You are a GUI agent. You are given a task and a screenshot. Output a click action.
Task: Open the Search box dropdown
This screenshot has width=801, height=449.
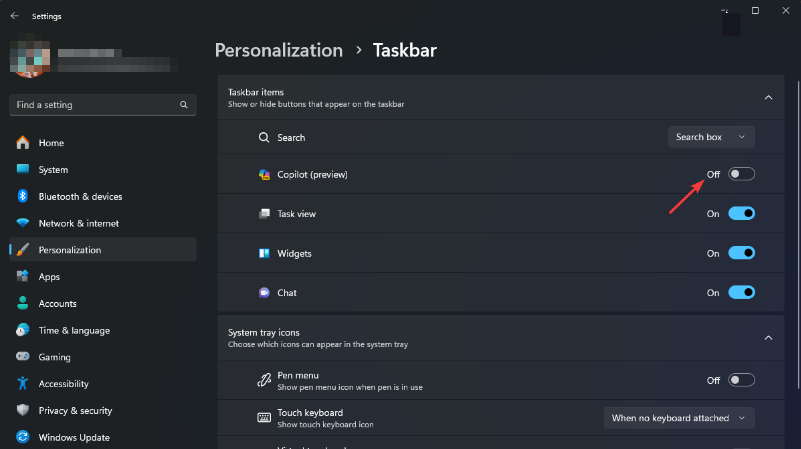click(711, 137)
